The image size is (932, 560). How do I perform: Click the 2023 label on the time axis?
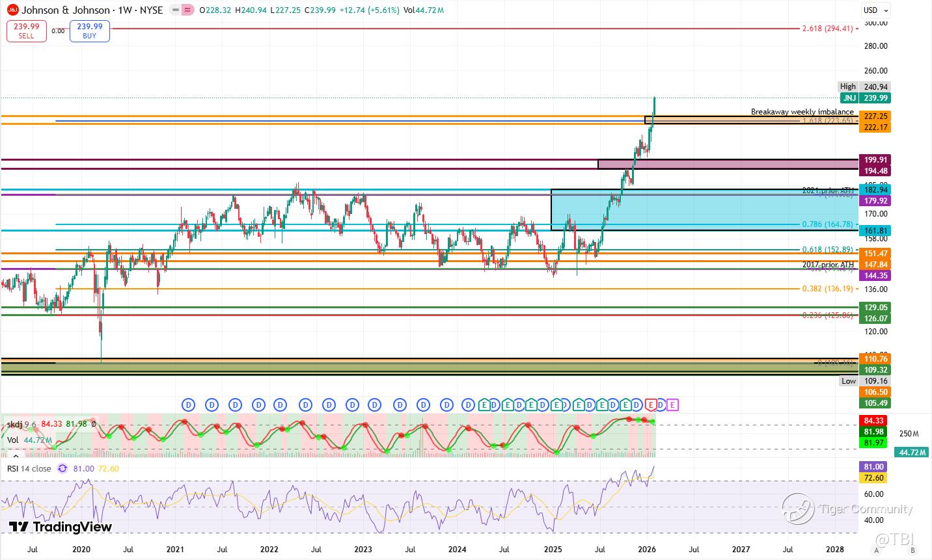363,550
